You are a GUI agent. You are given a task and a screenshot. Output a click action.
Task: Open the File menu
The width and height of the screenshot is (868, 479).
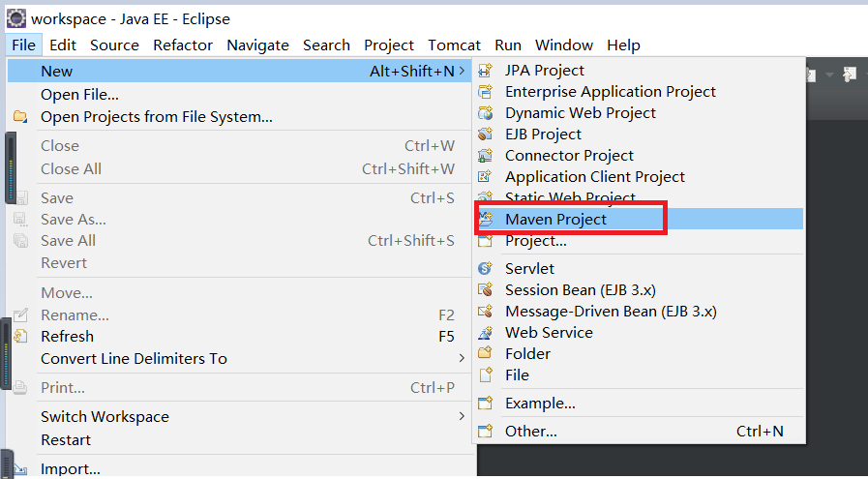pos(24,45)
